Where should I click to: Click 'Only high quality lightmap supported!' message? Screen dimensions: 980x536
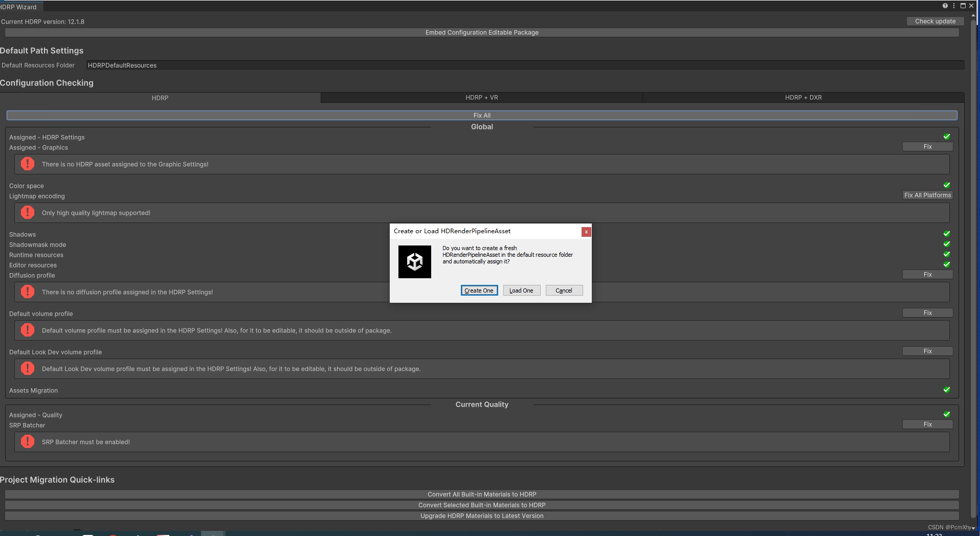[96, 213]
